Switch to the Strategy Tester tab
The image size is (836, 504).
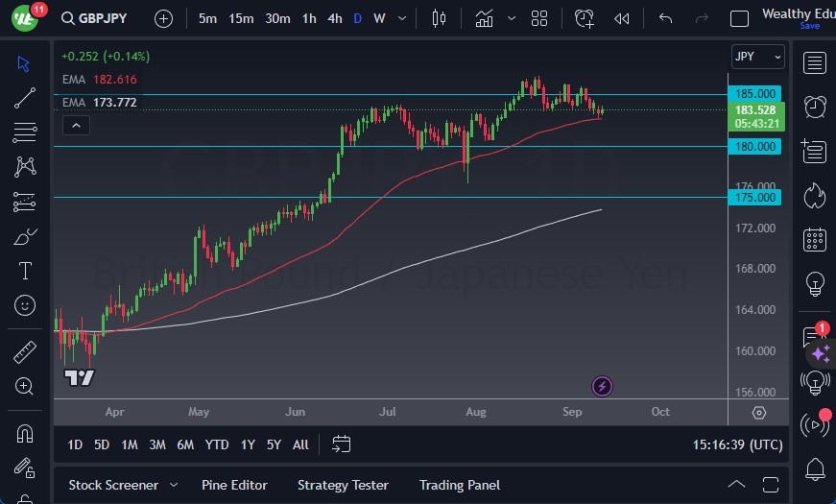point(343,485)
